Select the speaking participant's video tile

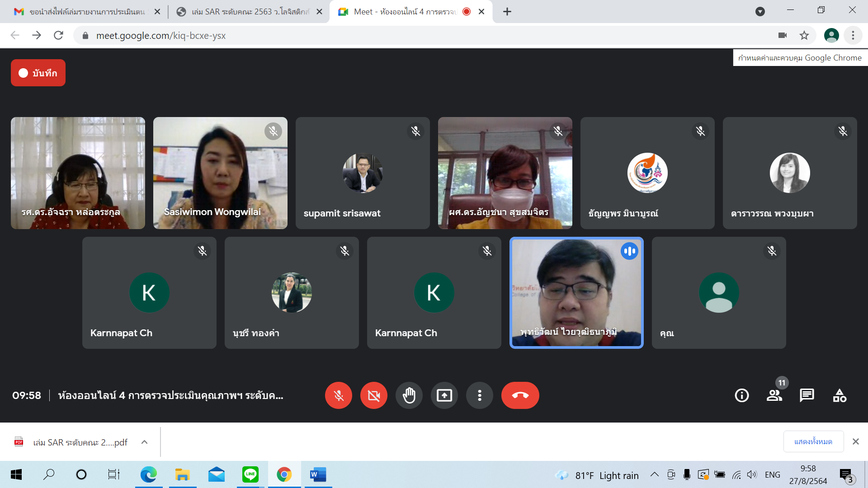(576, 293)
